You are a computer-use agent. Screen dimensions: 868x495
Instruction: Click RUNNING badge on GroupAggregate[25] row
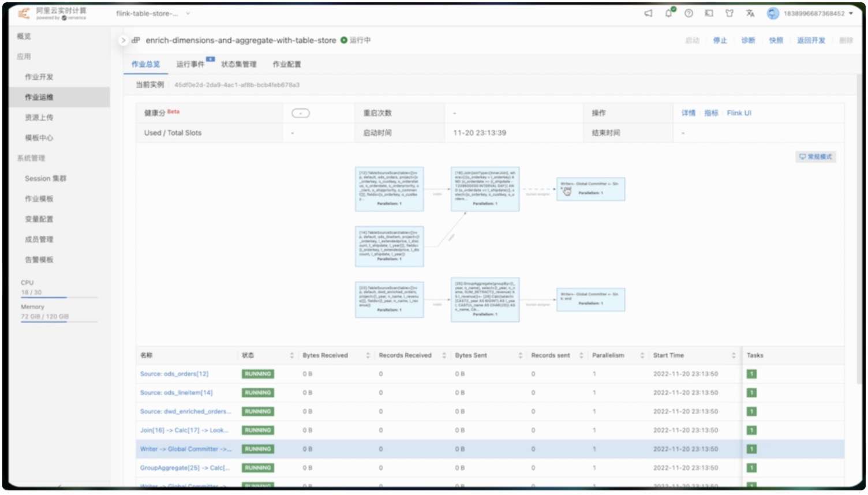click(257, 468)
